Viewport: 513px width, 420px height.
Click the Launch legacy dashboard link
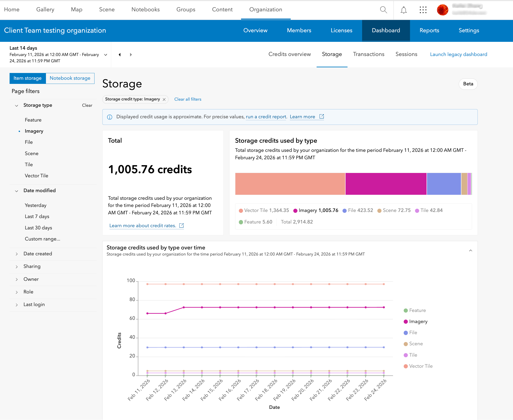tap(458, 54)
